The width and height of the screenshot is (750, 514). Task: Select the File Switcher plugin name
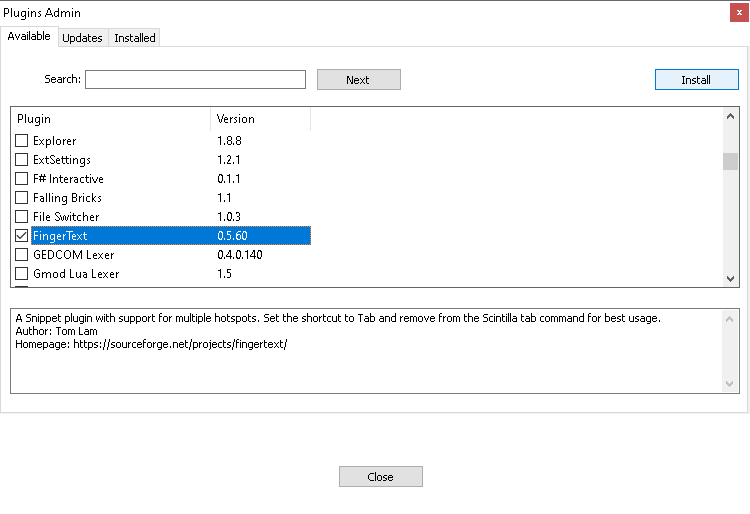coord(66,217)
